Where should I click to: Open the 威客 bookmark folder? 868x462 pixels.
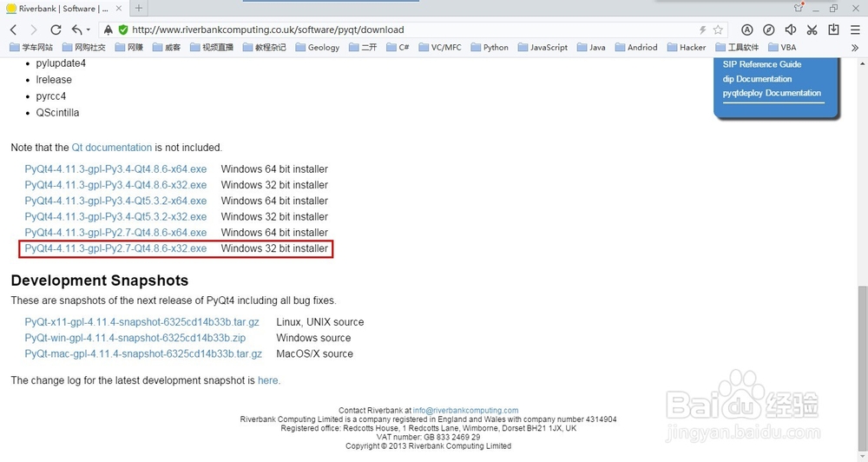[x=167, y=48]
